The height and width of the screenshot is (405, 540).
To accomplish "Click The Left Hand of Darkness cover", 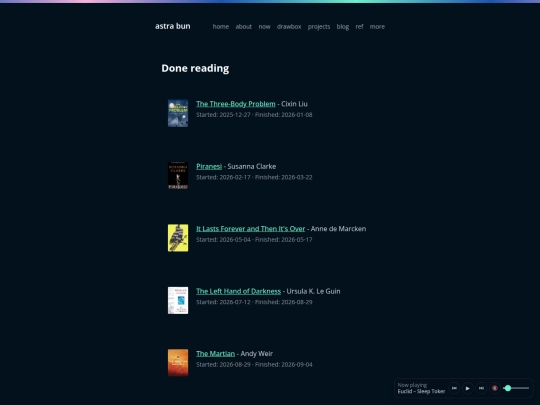I will coord(178,300).
